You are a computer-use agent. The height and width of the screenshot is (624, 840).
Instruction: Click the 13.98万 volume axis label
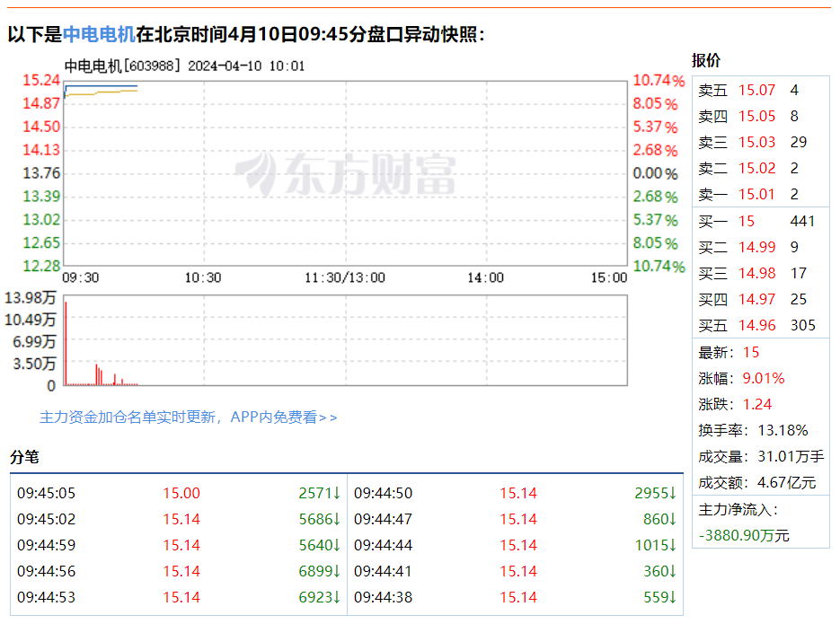pyautogui.click(x=31, y=297)
